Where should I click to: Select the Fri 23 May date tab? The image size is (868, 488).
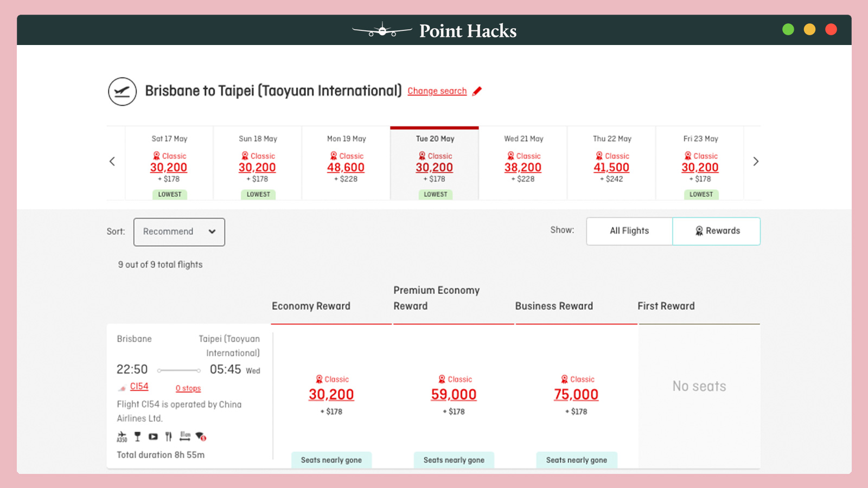point(700,164)
